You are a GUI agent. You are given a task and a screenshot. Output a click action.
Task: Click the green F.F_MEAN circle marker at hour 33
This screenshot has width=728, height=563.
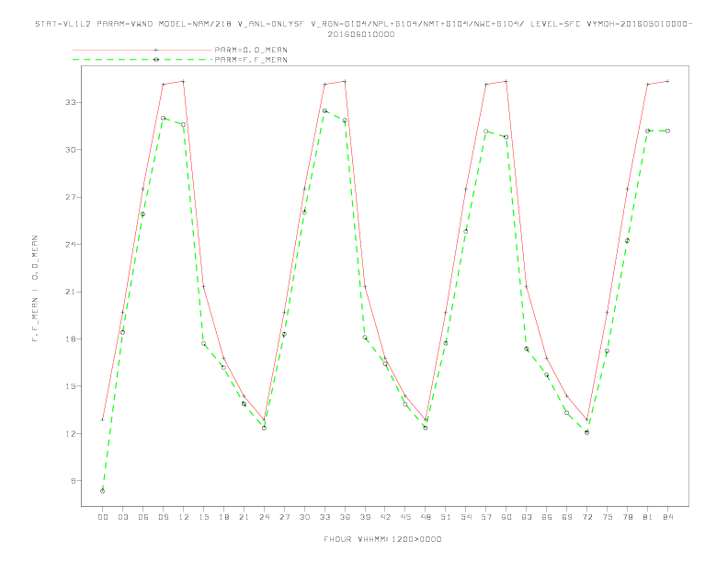pos(324,111)
